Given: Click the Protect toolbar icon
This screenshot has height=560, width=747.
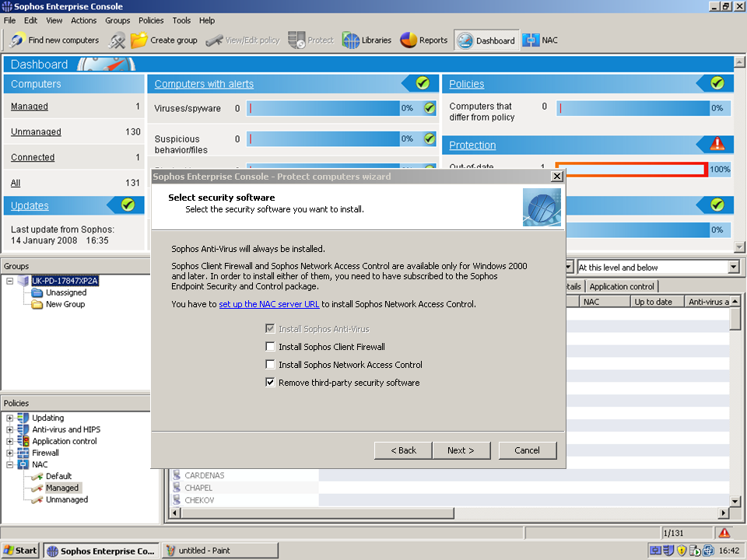Looking at the screenshot, I should (296, 40).
